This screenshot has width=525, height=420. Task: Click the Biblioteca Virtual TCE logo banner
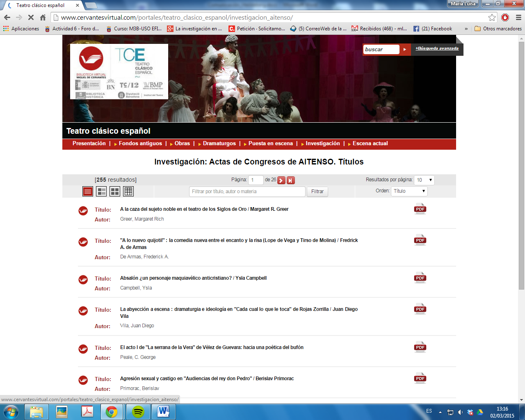[x=119, y=71]
